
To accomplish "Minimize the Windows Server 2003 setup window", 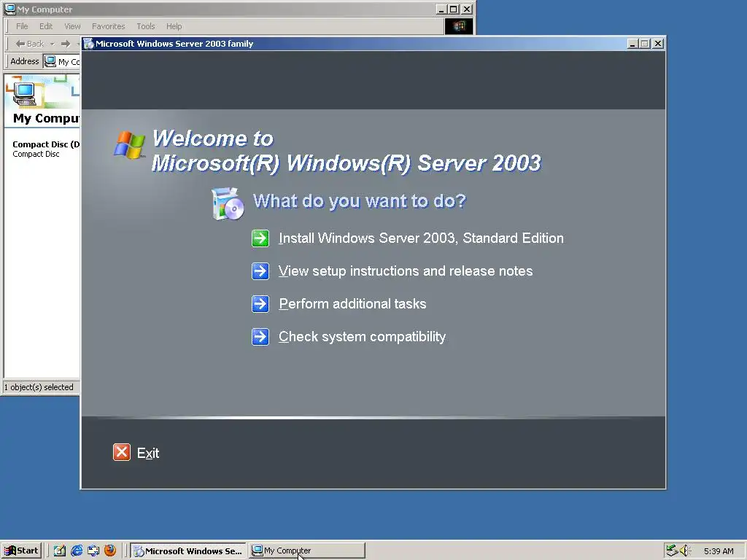I will click(632, 44).
